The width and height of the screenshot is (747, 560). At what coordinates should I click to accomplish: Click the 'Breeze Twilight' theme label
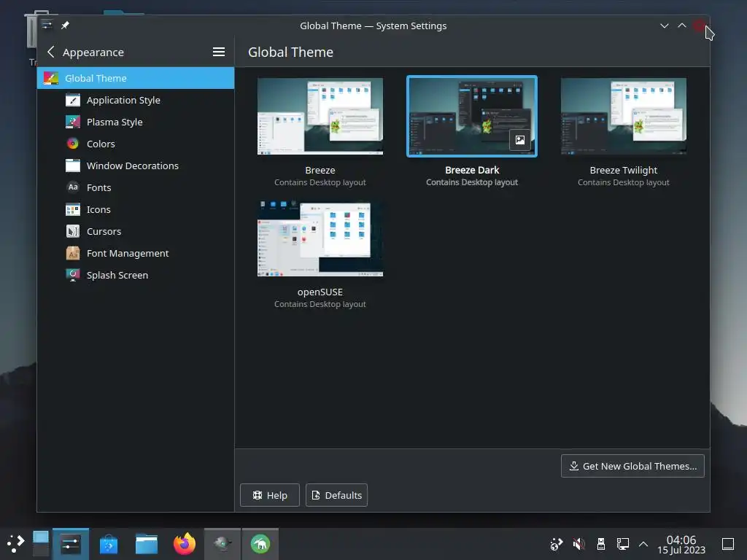[x=624, y=170]
